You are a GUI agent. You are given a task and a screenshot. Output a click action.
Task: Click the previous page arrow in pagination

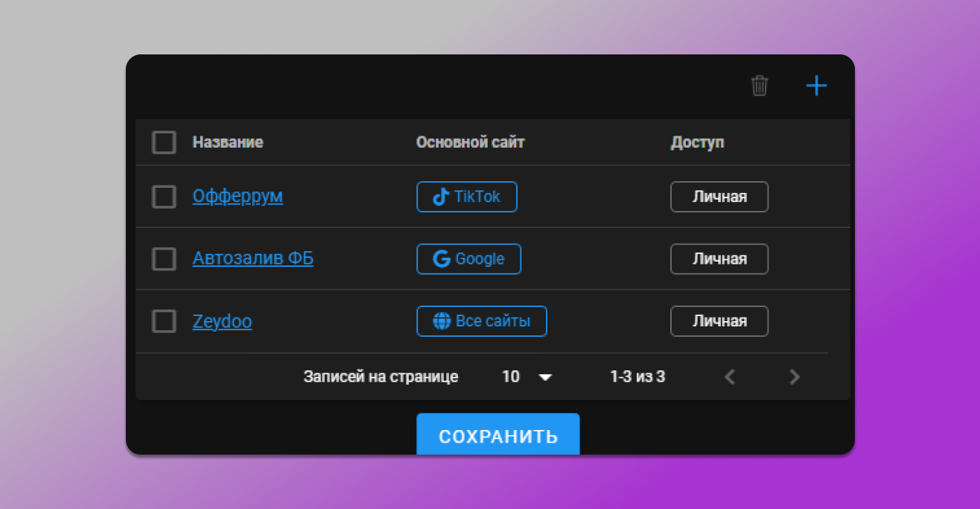click(730, 377)
